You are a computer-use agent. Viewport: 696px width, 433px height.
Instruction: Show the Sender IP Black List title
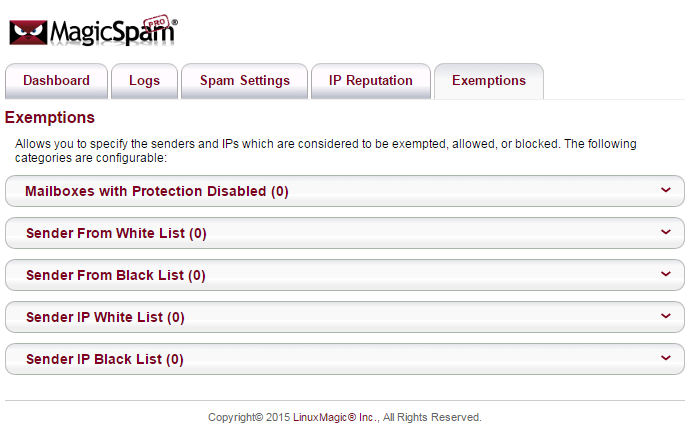[x=105, y=359]
